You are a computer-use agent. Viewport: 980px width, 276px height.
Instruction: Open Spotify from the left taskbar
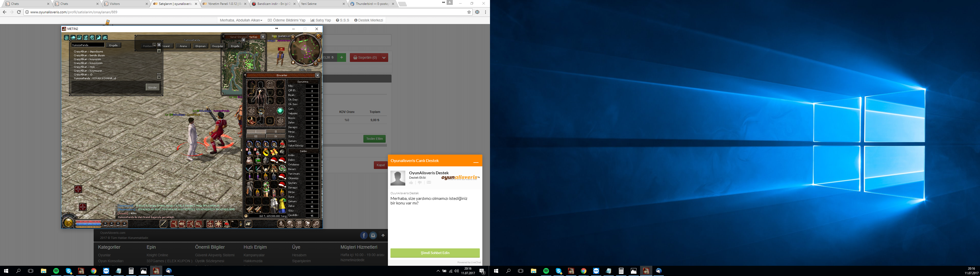coord(56,271)
